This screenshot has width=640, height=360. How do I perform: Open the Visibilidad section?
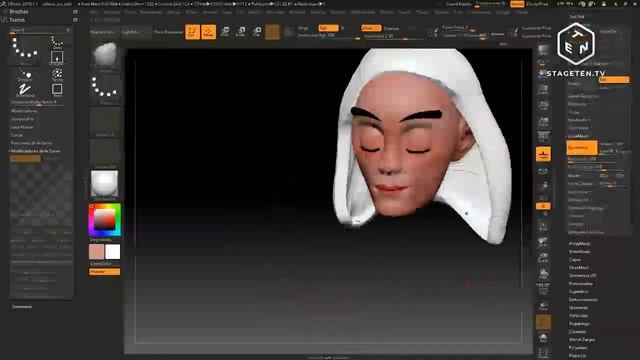(x=579, y=316)
